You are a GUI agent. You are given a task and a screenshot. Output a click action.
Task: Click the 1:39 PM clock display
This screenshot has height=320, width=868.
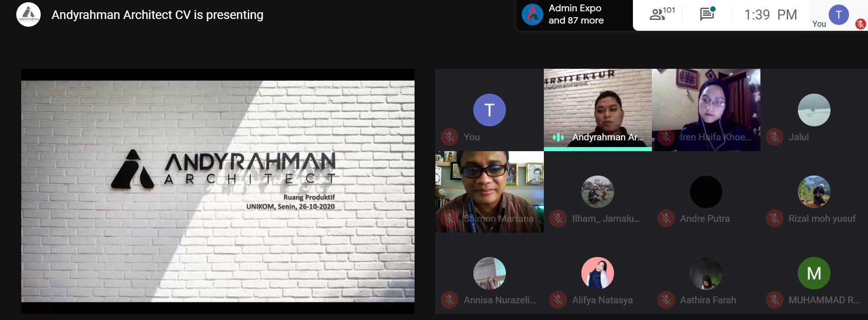pyautogui.click(x=770, y=14)
